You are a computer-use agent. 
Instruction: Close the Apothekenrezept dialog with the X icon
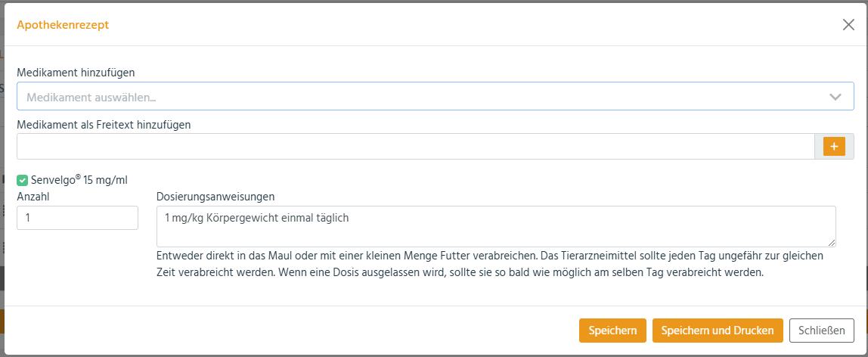[x=848, y=24]
